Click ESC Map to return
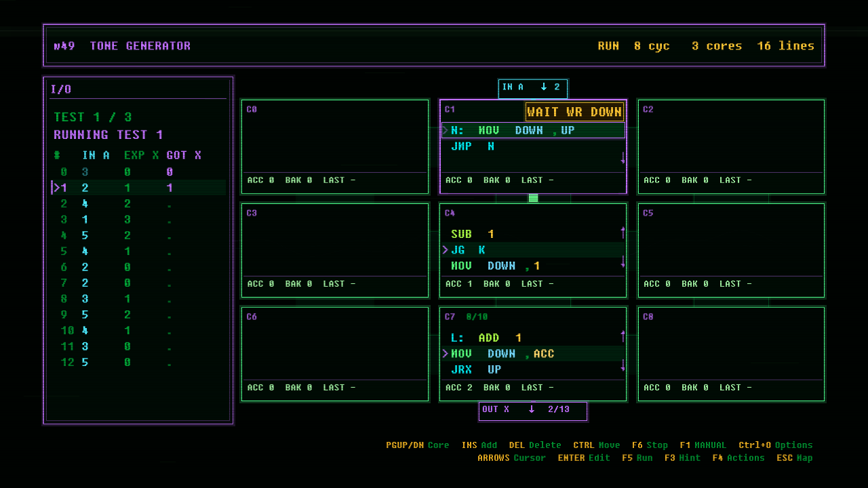 [795, 458]
